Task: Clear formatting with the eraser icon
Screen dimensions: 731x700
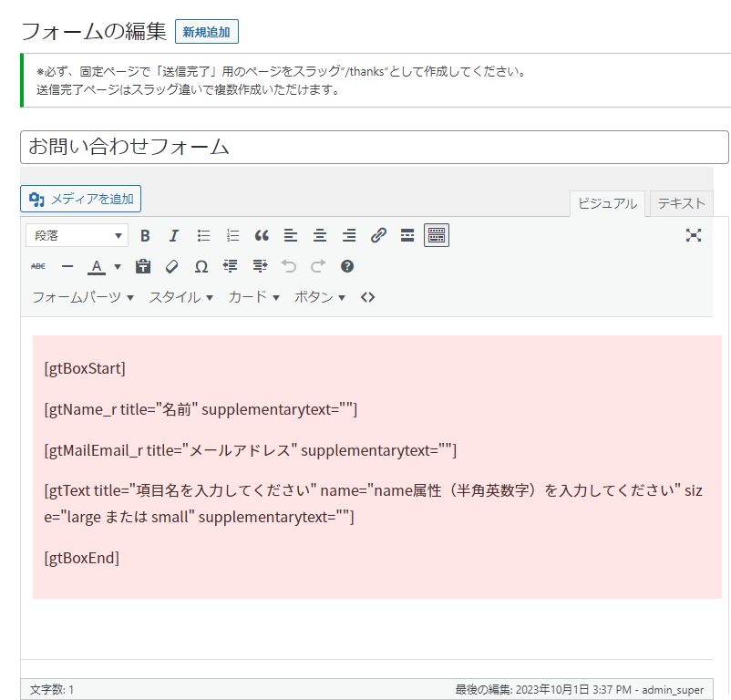Action: [172, 266]
